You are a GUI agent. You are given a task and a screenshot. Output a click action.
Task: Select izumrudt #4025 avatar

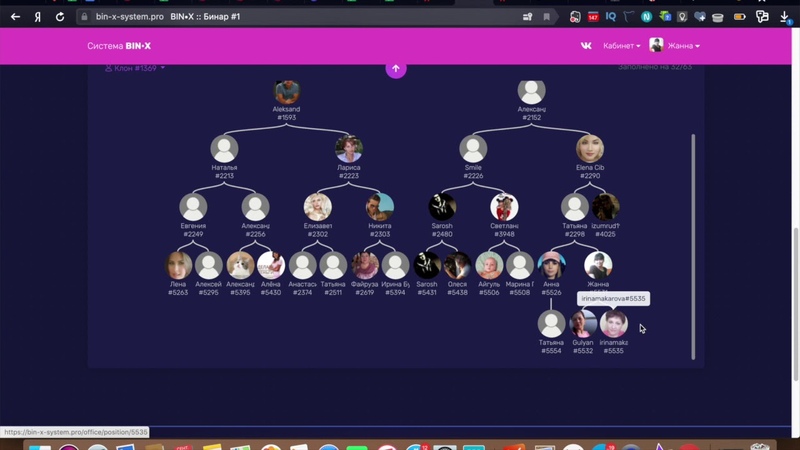coord(606,207)
